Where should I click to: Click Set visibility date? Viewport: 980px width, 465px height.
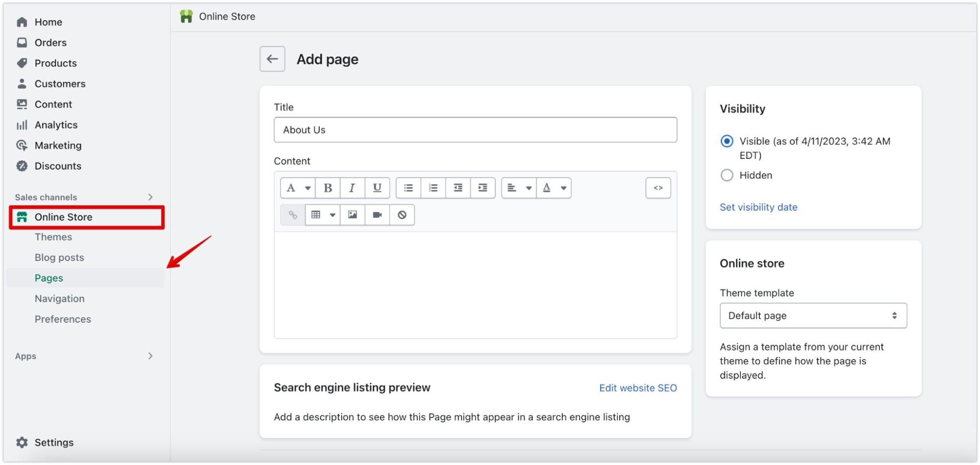click(x=758, y=207)
